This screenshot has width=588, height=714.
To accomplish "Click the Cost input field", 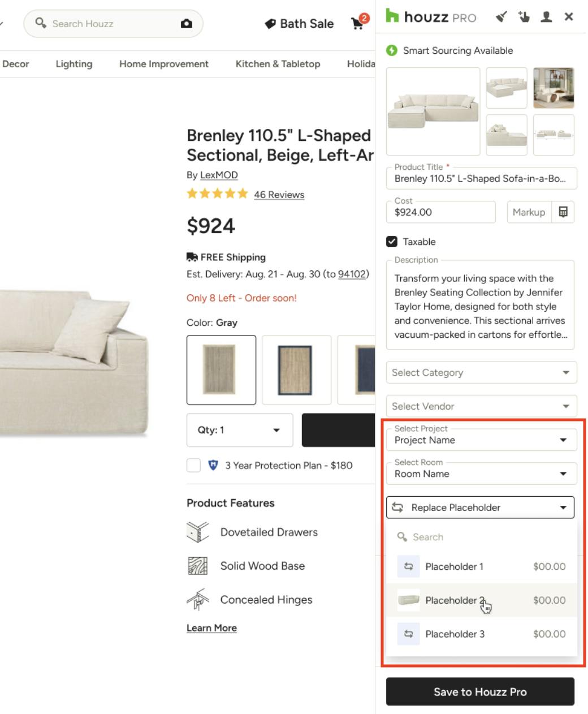I will pos(441,213).
